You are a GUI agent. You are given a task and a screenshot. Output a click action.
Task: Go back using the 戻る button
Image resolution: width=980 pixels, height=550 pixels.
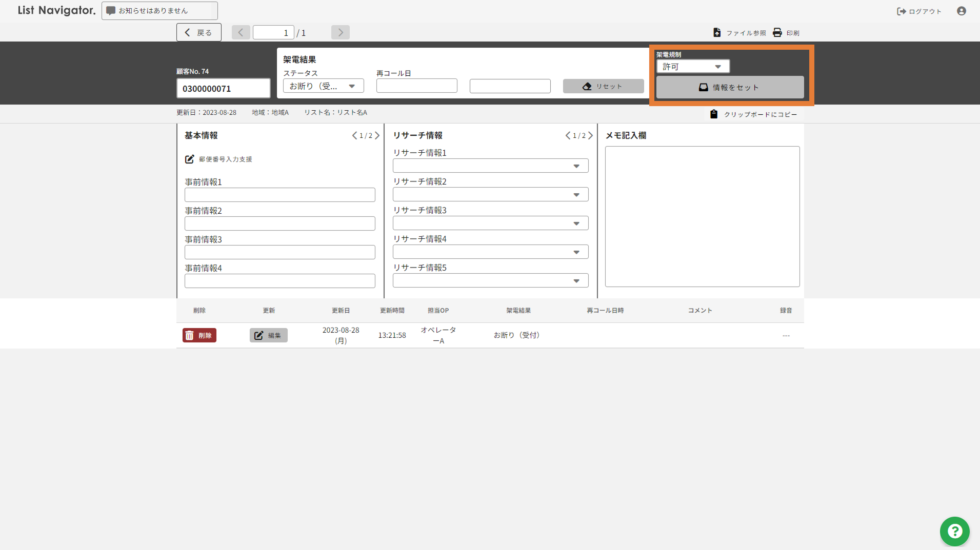(198, 32)
